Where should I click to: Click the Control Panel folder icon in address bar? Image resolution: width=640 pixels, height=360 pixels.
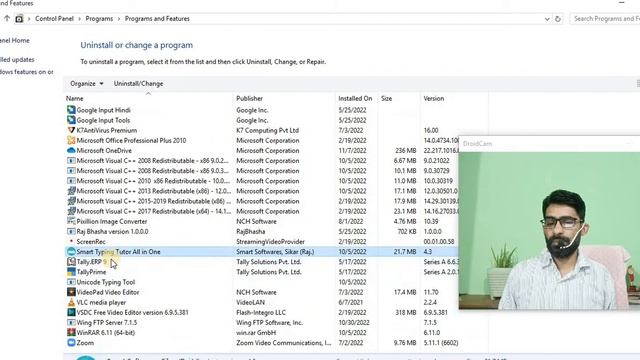coord(19,19)
